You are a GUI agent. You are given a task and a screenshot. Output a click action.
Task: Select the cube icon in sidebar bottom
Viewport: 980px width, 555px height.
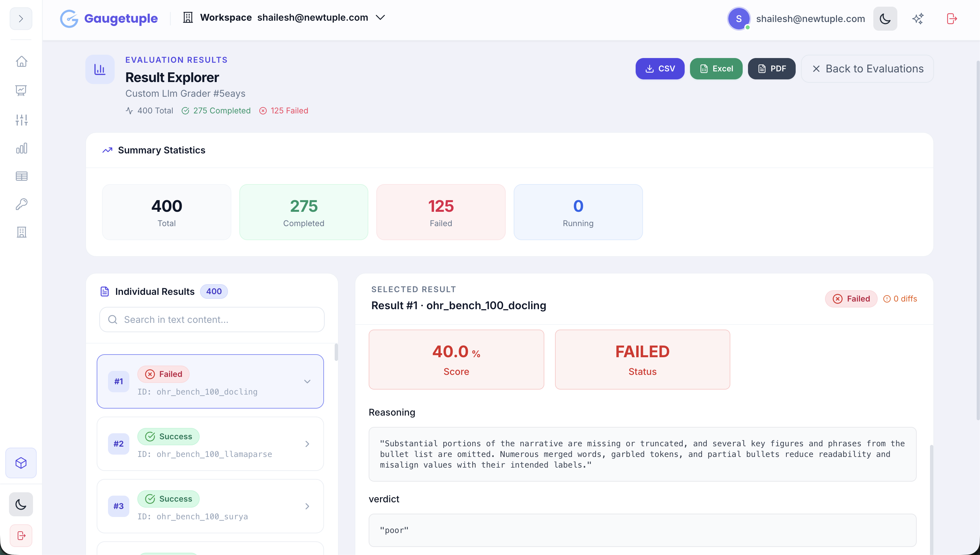(x=21, y=463)
